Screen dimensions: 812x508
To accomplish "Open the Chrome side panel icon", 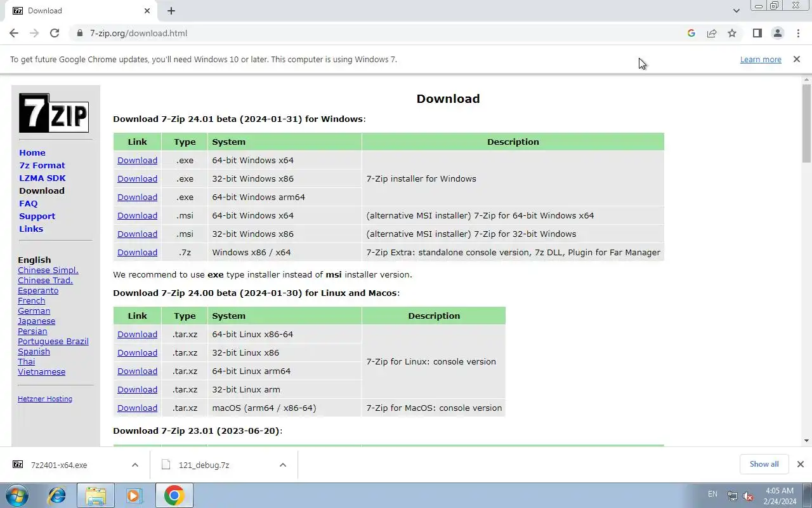I will click(757, 33).
